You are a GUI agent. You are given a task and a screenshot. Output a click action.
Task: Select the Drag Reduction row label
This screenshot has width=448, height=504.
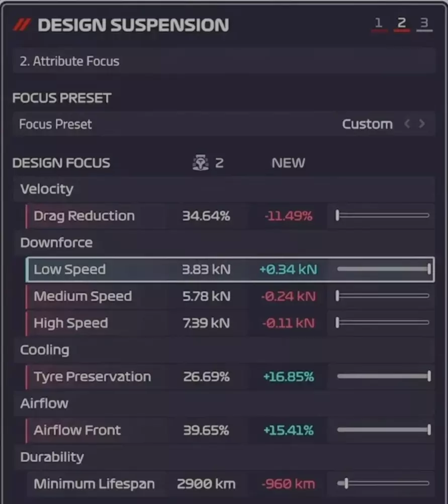click(84, 216)
